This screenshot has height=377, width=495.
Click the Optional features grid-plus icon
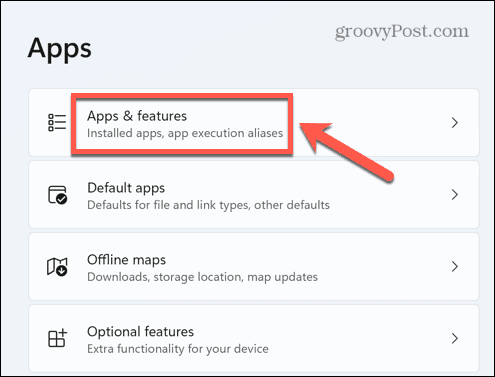[57, 338]
